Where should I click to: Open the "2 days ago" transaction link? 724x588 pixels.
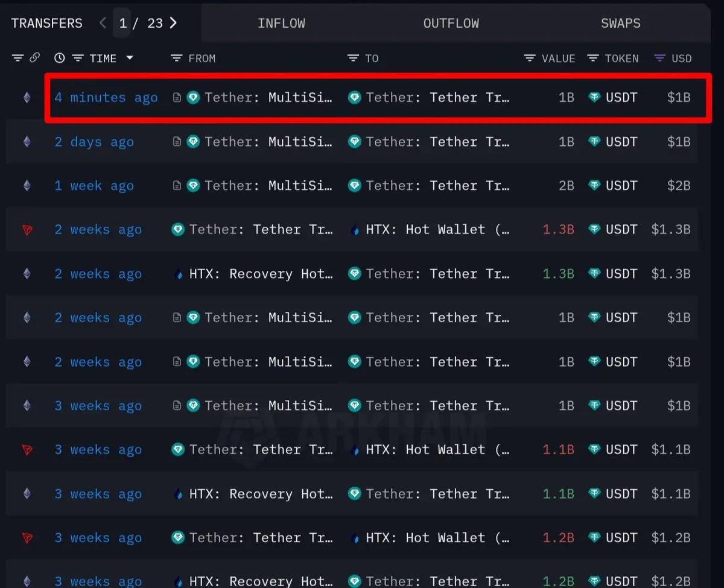coord(94,142)
